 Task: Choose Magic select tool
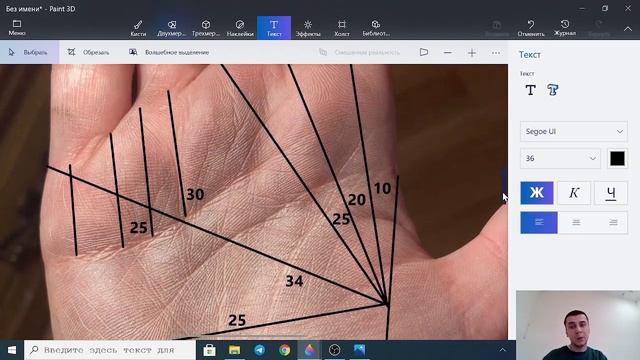point(169,52)
